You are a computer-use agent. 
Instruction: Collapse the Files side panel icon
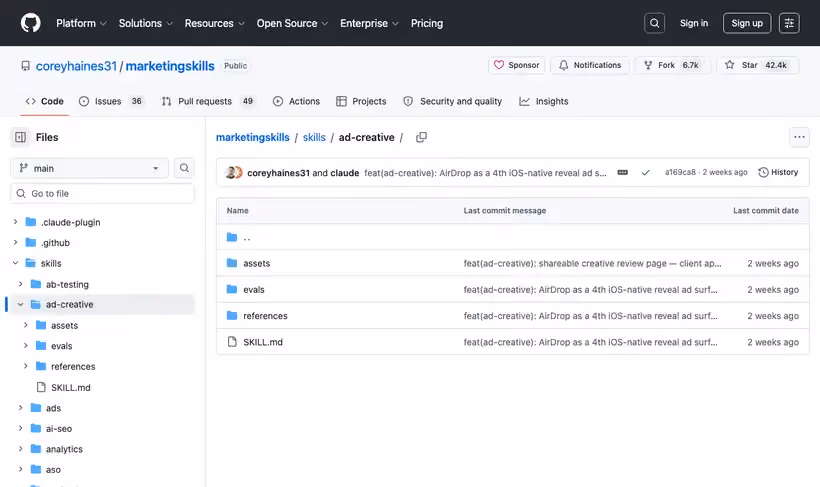(x=20, y=137)
